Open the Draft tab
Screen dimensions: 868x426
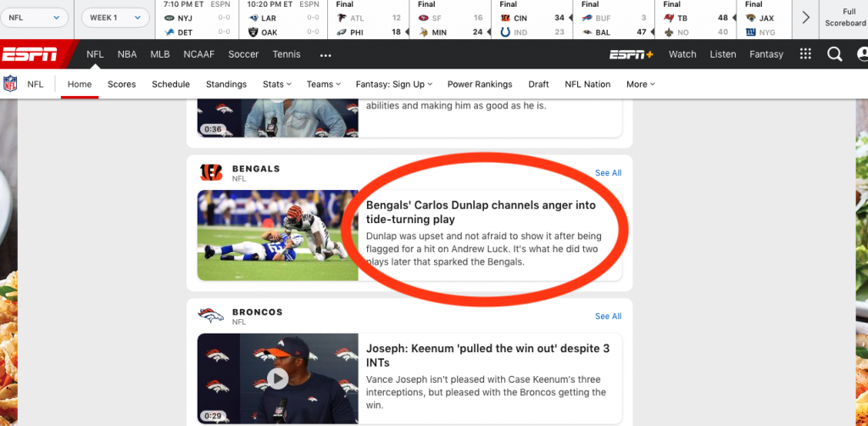click(x=538, y=84)
